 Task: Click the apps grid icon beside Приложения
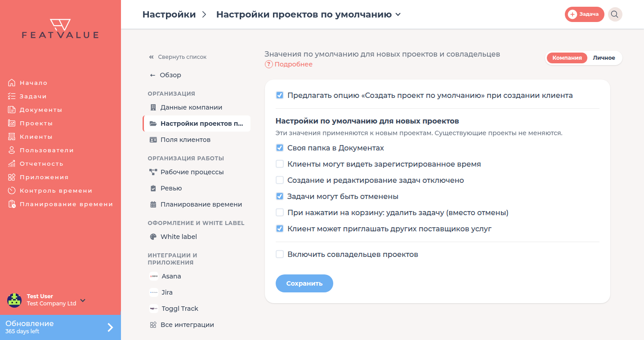click(12, 177)
